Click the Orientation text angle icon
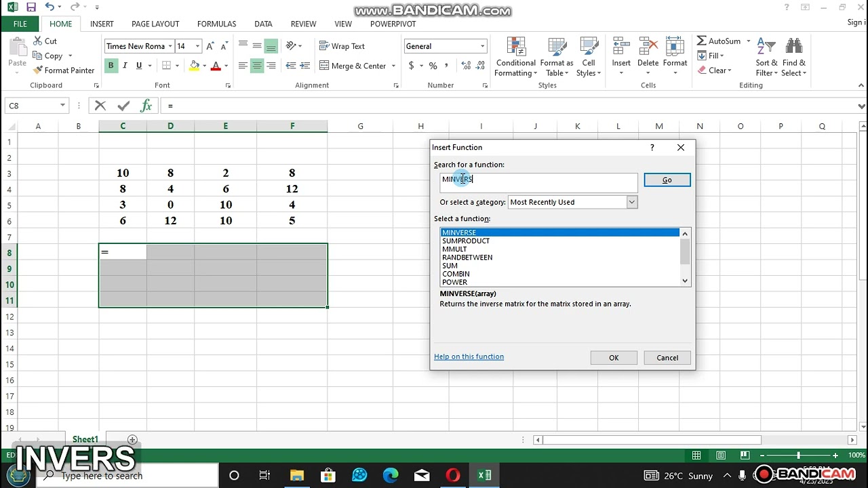 pos(291,46)
